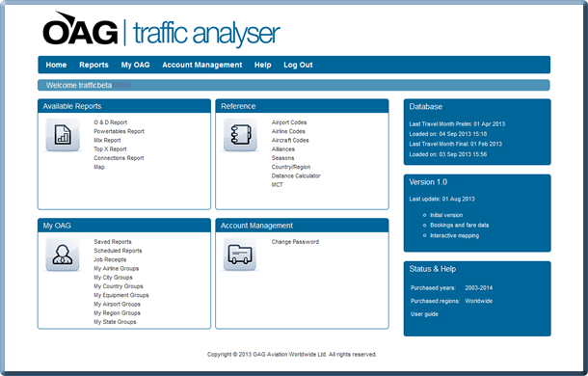The height and width of the screenshot is (376, 588).
Task: Select Log Out in navigation bar
Action: click(298, 65)
